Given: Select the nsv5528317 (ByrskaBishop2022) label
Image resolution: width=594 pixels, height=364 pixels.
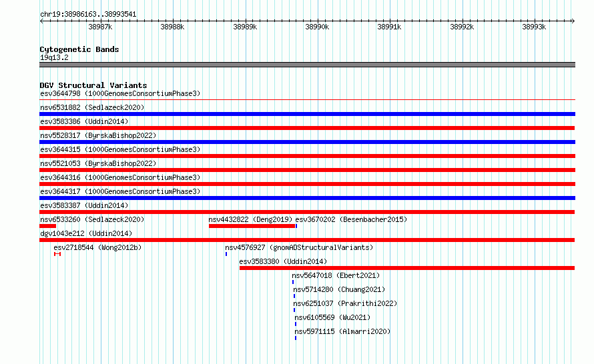Looking at the screenshot, I should coord(98,135).
